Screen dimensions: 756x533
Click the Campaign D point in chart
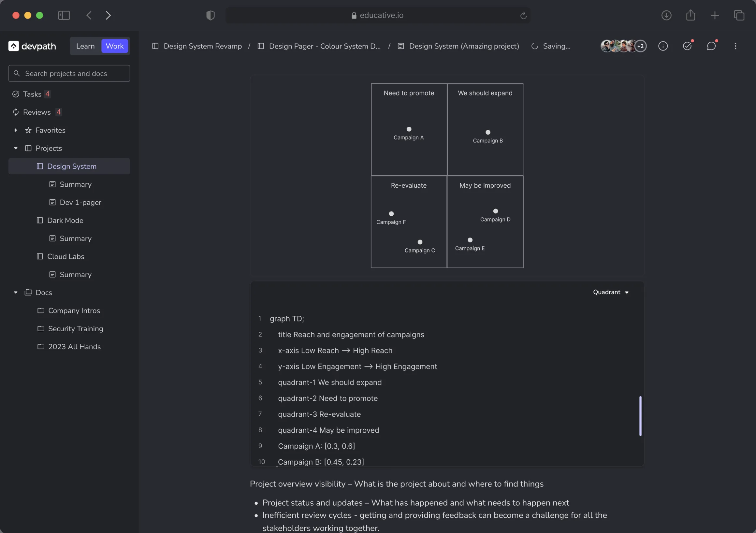[x=496, y=211]
